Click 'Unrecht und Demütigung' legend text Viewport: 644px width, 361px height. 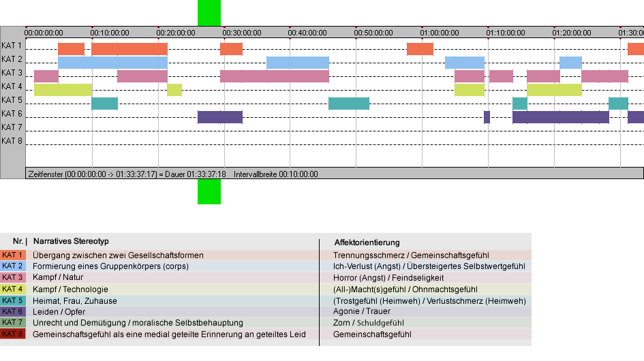(78, 323)
